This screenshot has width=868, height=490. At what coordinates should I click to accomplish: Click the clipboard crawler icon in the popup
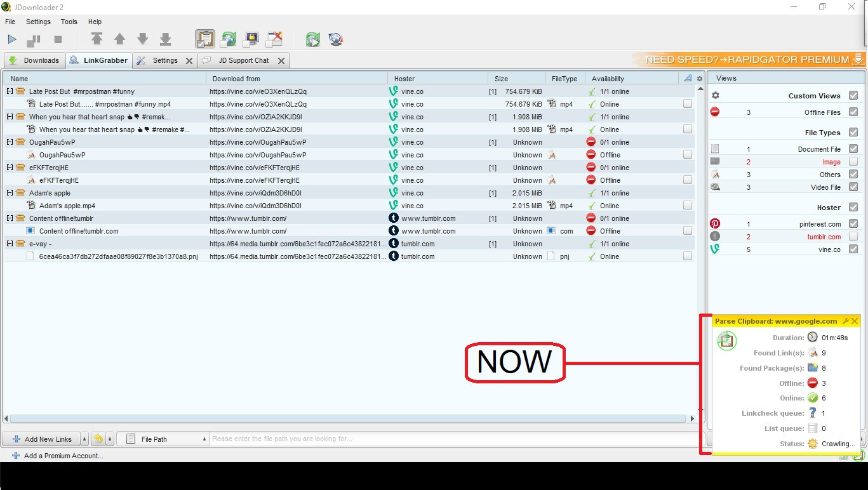[x=726, y=341]
